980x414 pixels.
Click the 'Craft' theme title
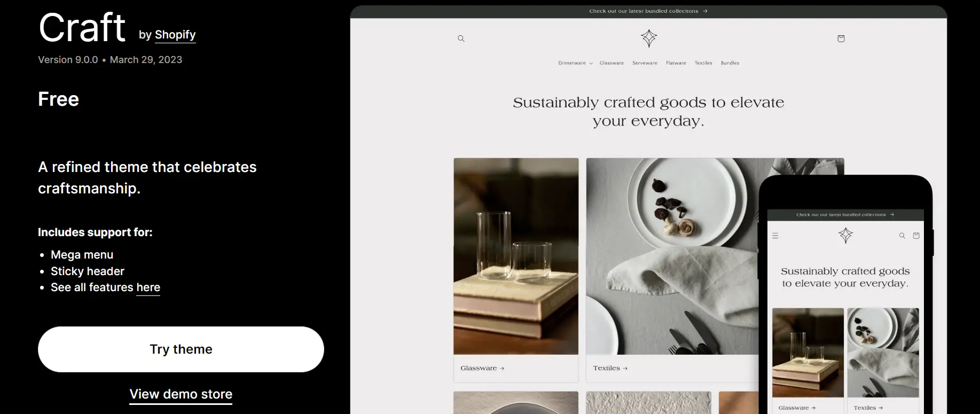tap(82, 28)
